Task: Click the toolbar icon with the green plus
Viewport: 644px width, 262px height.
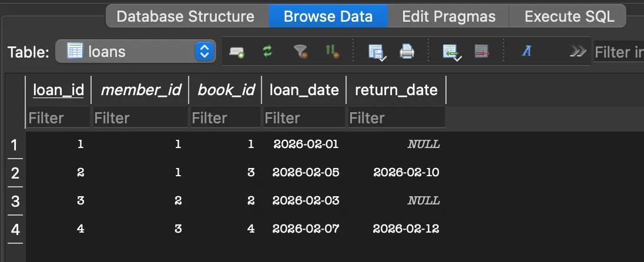Action: pos(237,52)
